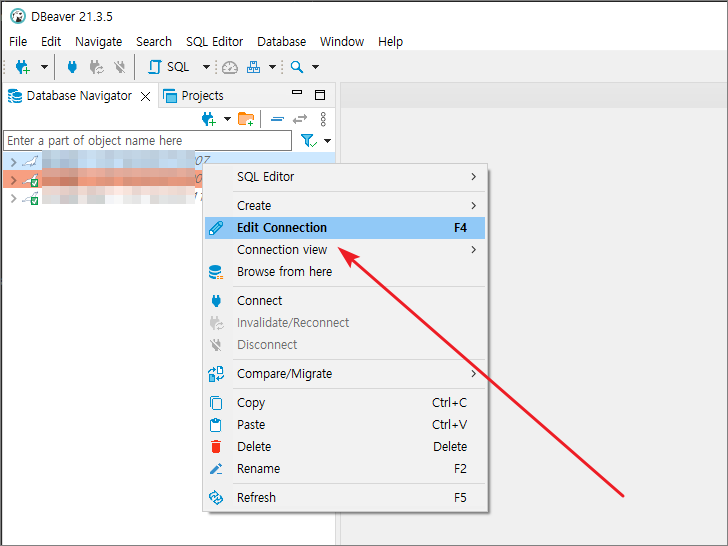The width and height of the screenshot is (728, 546).
Task: Maximize the navigator panel
Action: 320,95
